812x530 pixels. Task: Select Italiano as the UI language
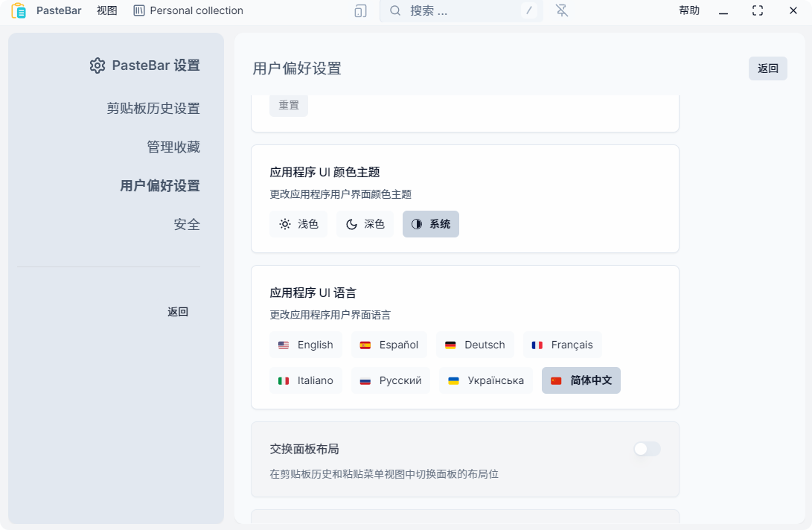306,380
